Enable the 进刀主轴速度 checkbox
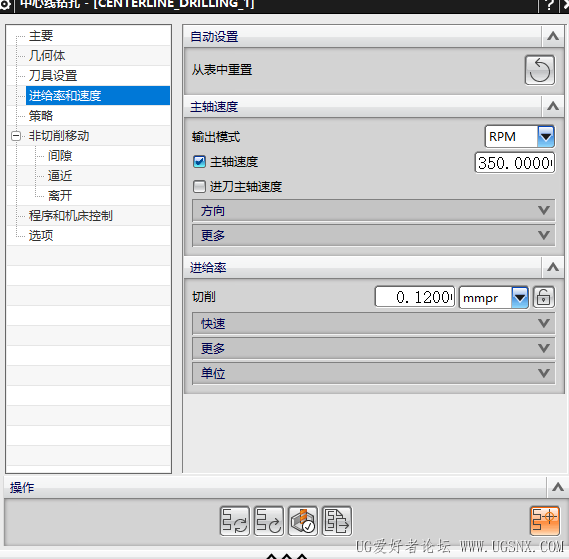569x559 pixels. click(199, 187)
